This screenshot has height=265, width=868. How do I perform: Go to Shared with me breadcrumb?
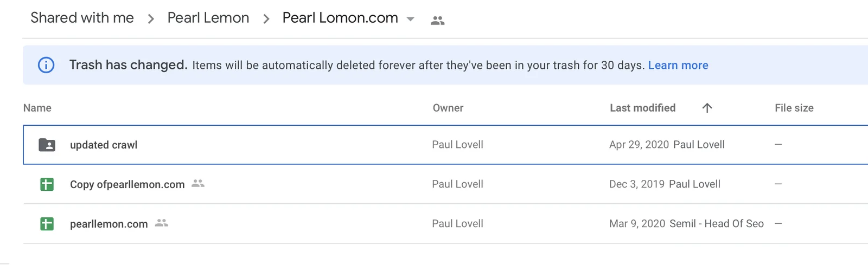coord(82,18)
